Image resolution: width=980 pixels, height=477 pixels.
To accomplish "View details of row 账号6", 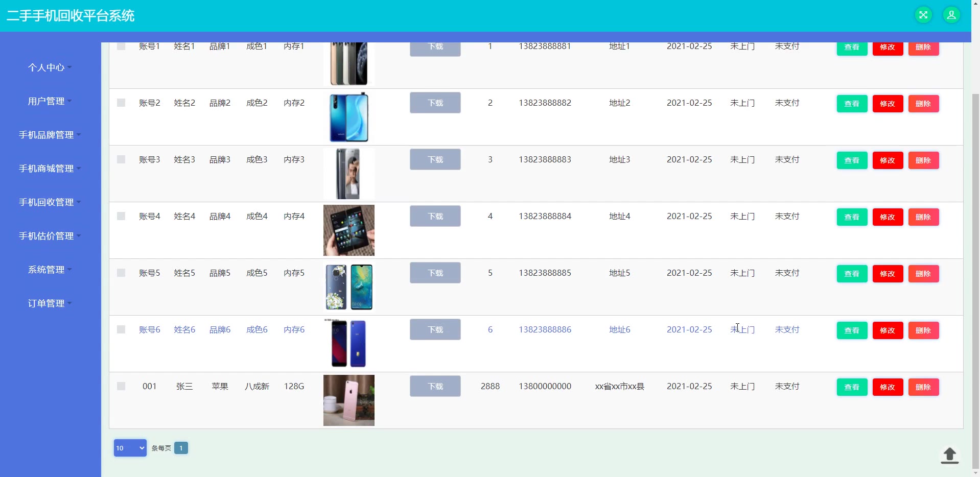I will pos(852,330).
